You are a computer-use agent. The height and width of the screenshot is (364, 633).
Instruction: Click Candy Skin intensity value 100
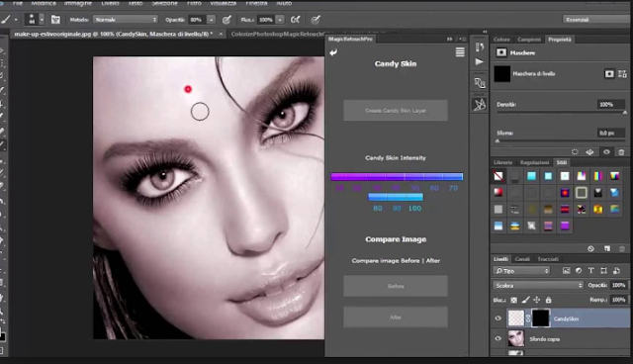tap(415, 209)
